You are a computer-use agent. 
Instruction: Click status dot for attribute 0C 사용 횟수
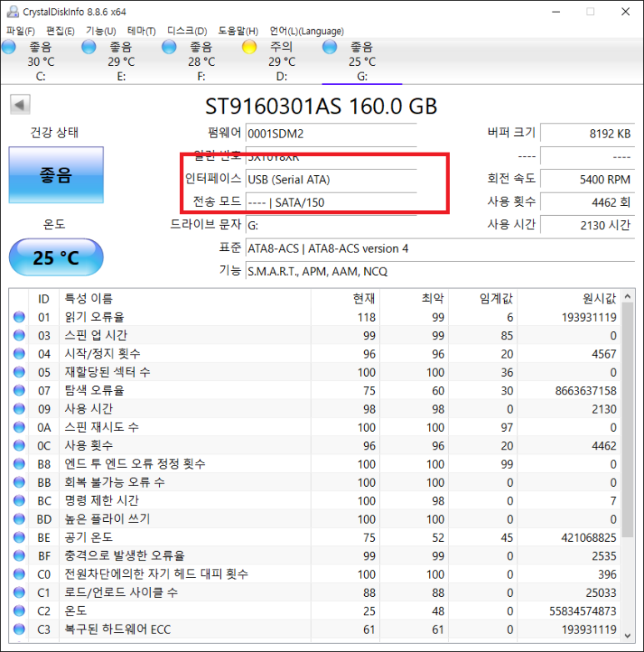[19, 445]
